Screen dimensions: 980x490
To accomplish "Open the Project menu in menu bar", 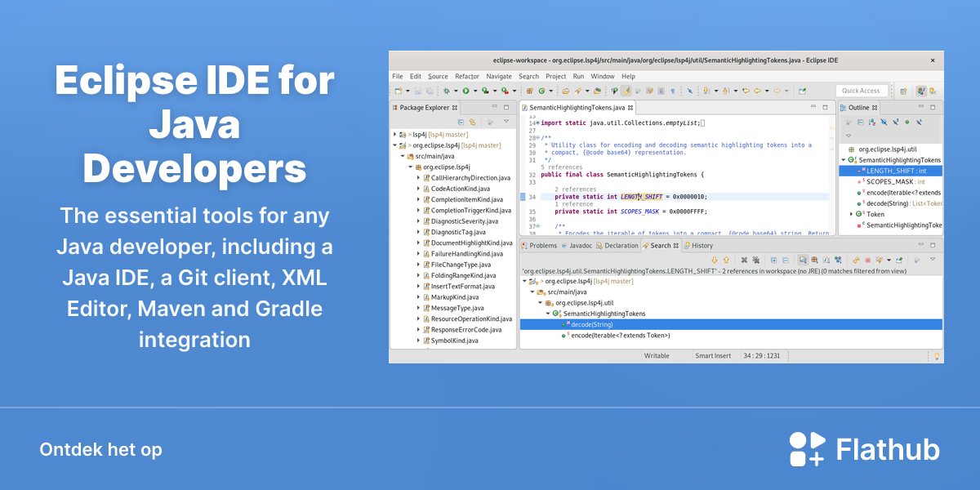I will (556, 76).
